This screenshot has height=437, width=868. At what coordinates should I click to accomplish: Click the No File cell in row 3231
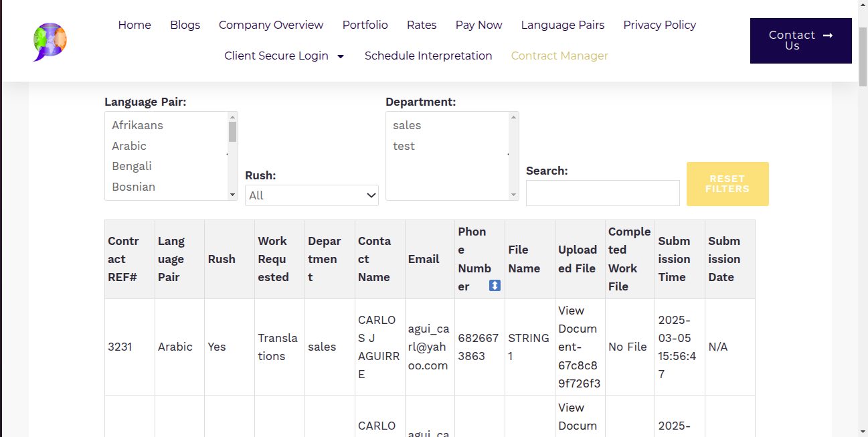[x=630, y=347]
